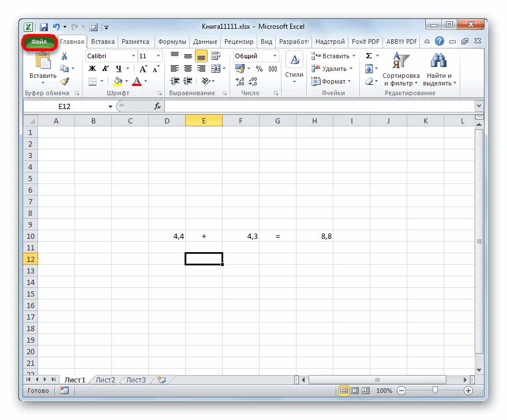Image resolution: width=507 pixels, height=420 pixels.
Task: Open the Лист2 sheet tab
Action: (x=106, y=380)
